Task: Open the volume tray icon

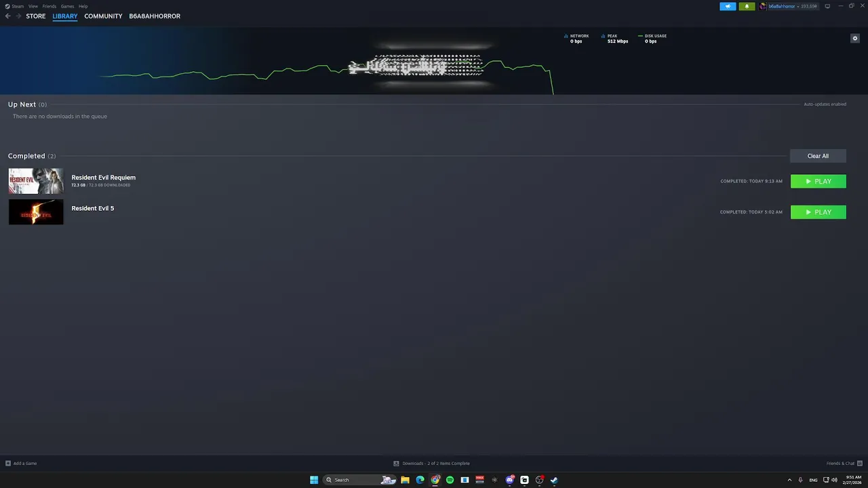Action: [x=834, y=480]
